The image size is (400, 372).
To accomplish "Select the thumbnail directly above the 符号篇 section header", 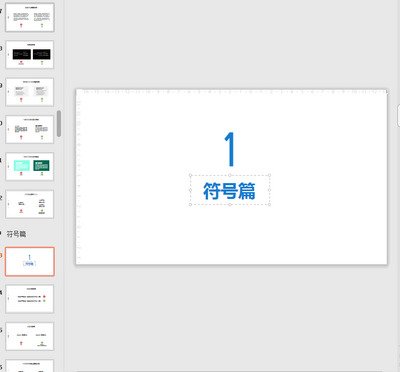I will [x=30, y=204].
